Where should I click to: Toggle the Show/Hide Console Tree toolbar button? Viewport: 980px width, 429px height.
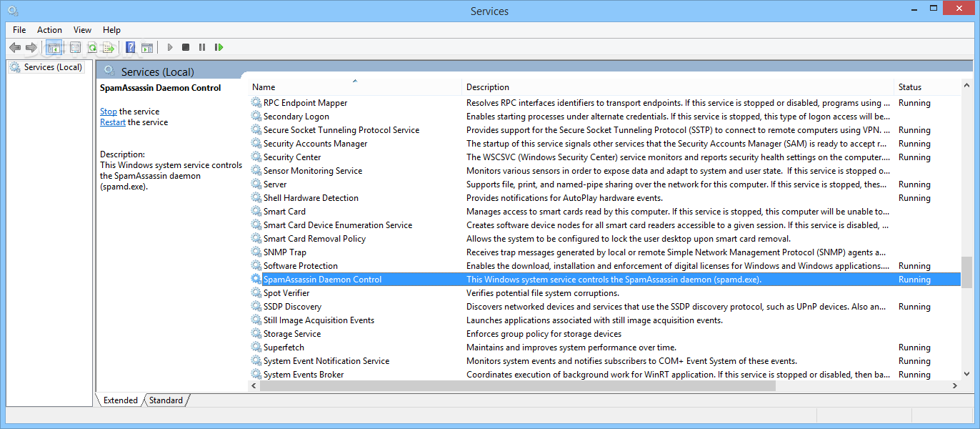(x=54, y=48)
